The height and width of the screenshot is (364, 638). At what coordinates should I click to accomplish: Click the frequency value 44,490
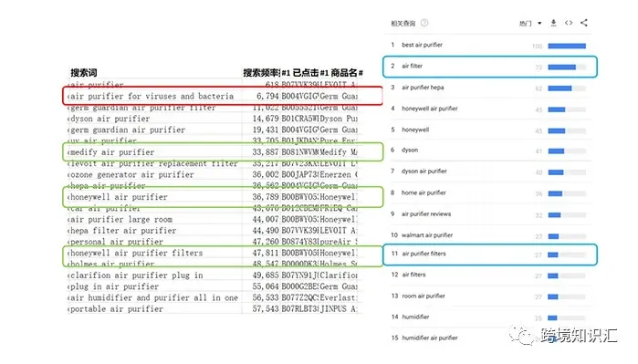click(266, 231)
